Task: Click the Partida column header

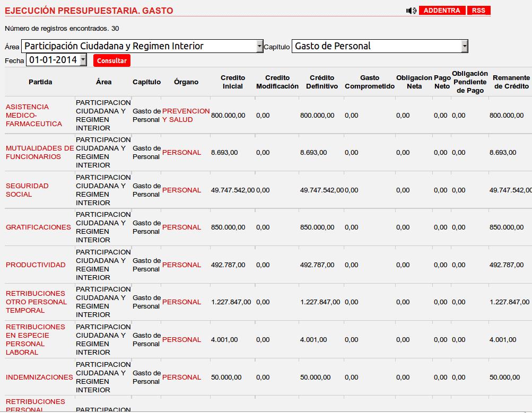Action: 40,82
